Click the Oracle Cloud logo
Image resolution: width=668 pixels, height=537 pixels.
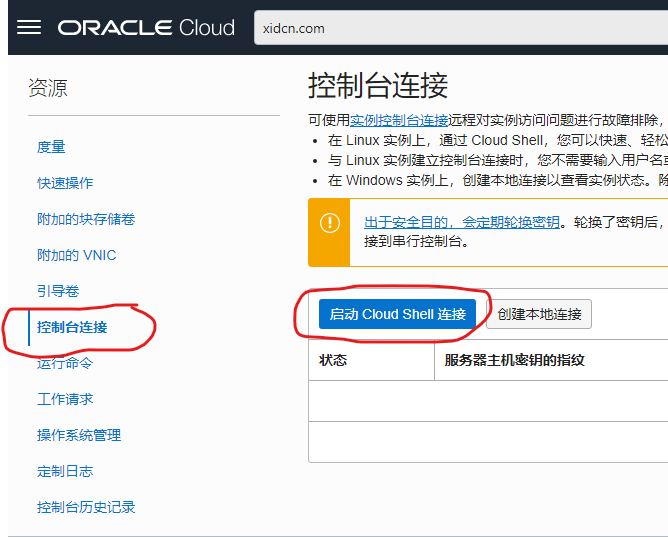(x=146, y=27)
